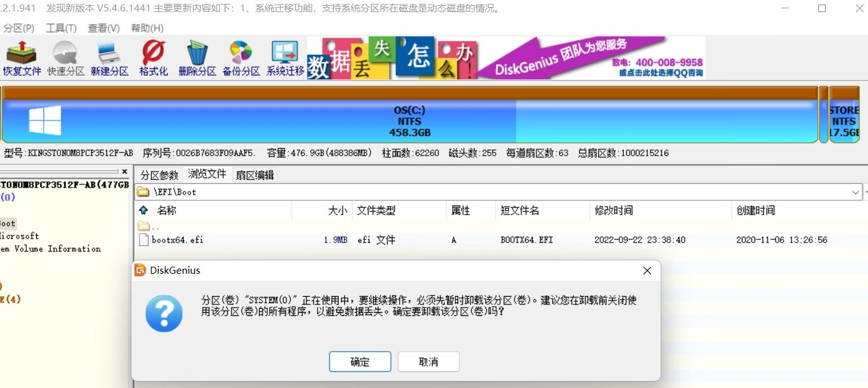
Task: Click the up-arrow icon beside 名称 header
Action: (x=143, y=210)
